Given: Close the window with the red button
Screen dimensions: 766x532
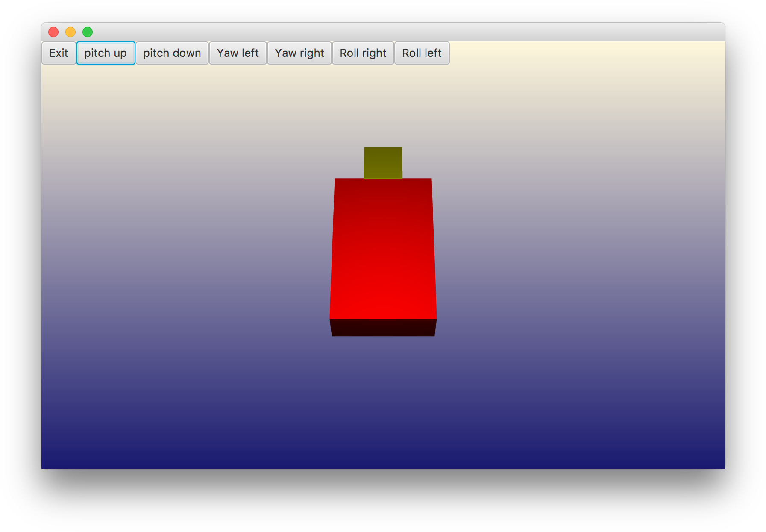Looking at the screenshot, I should click(53, 32).
